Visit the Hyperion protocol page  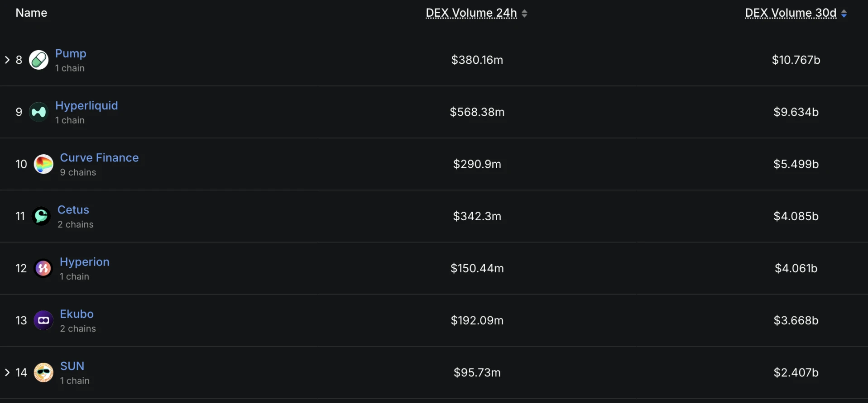tap(85, 262)
